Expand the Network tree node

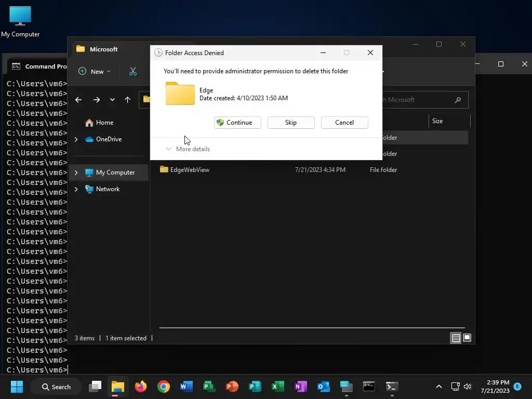(x=76, y=189)
